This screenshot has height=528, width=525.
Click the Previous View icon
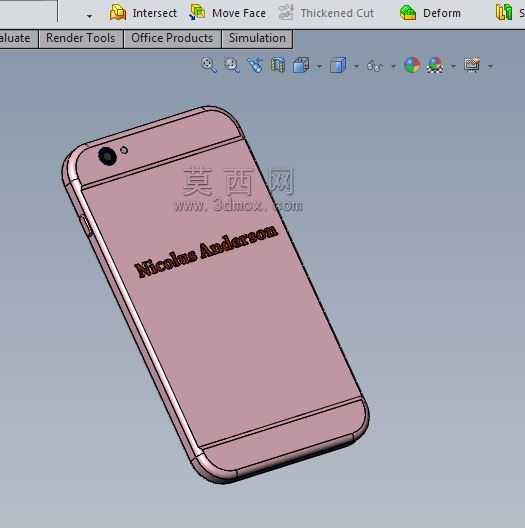click(x=255, y=65)
